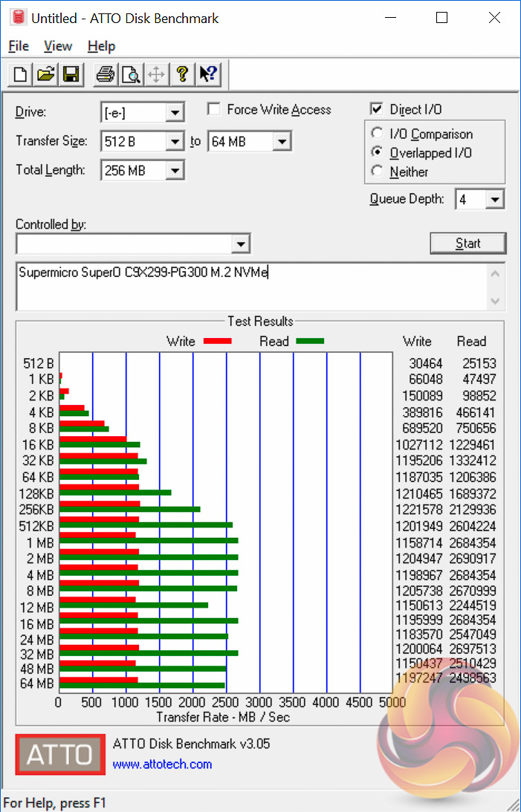
Task: Click the red Write legend swatch
Action: click(x=218, y=341)
